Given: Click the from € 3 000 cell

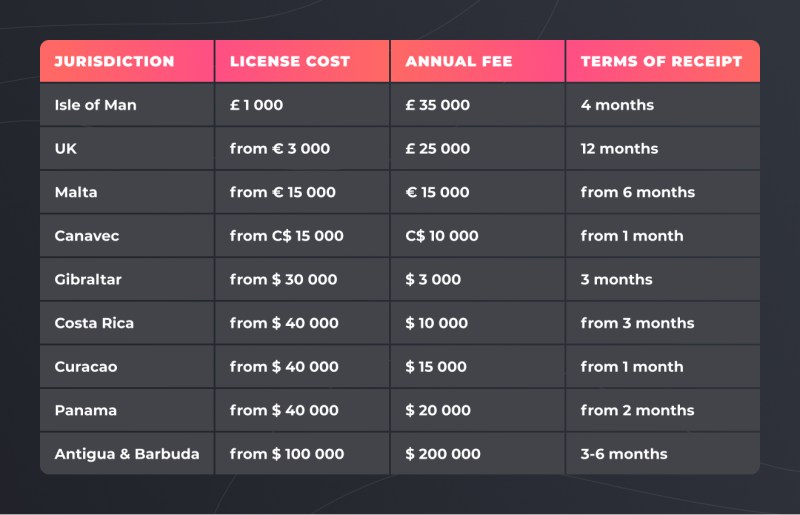Looking at the screenshot, I should pos(280,148).
